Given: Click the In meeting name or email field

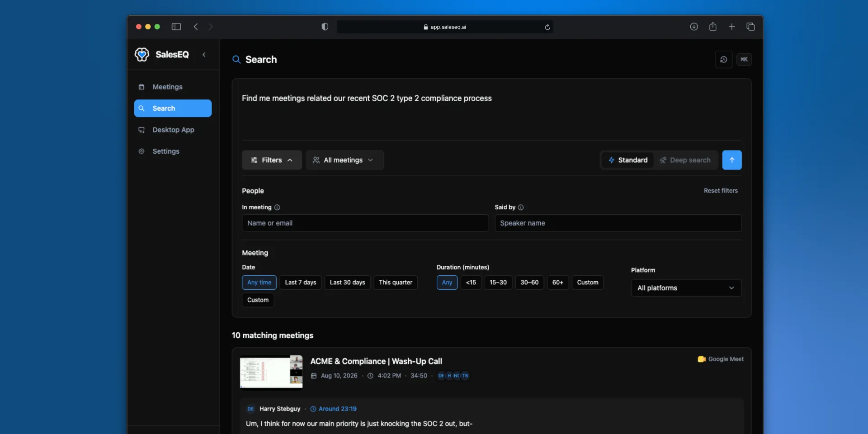Looking at the screenshot, I should coord(365,223).
